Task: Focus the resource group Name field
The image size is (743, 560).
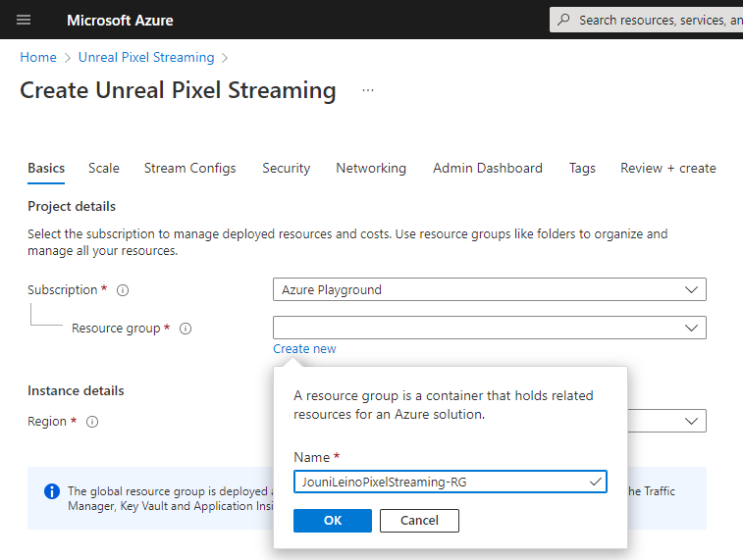Action: click(x=451, y=482)
